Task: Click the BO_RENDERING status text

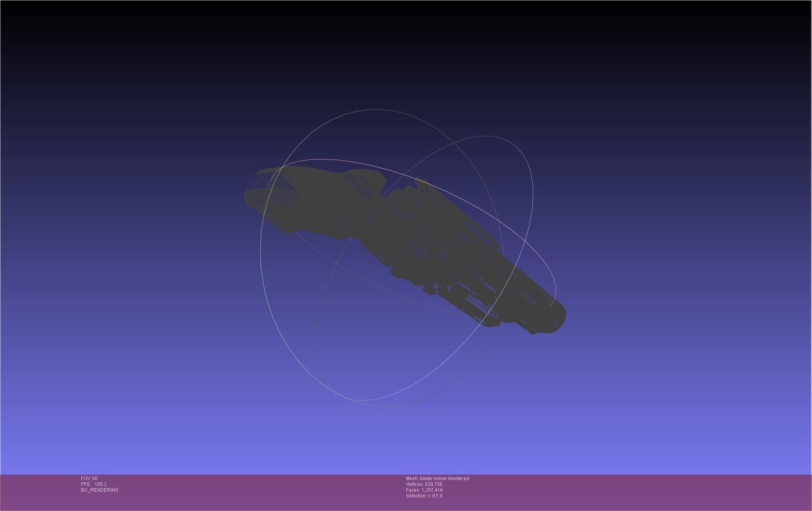Action: coord(100,490)
